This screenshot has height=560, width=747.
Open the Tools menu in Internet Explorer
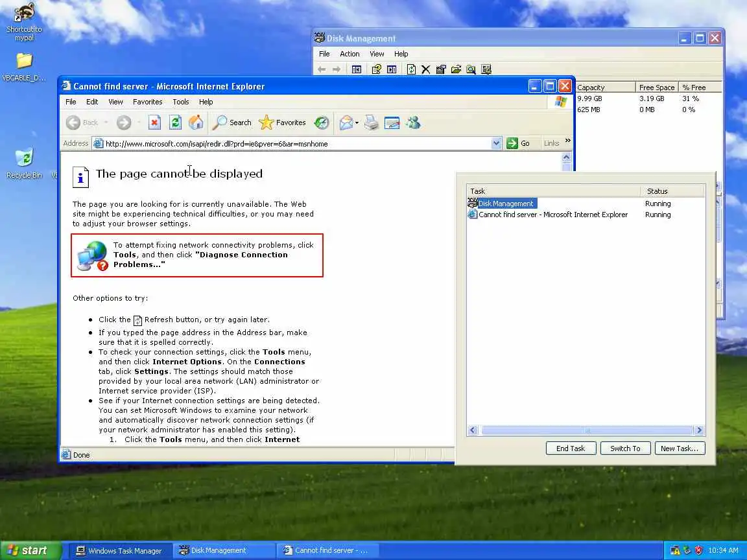(x=180, y=102)
